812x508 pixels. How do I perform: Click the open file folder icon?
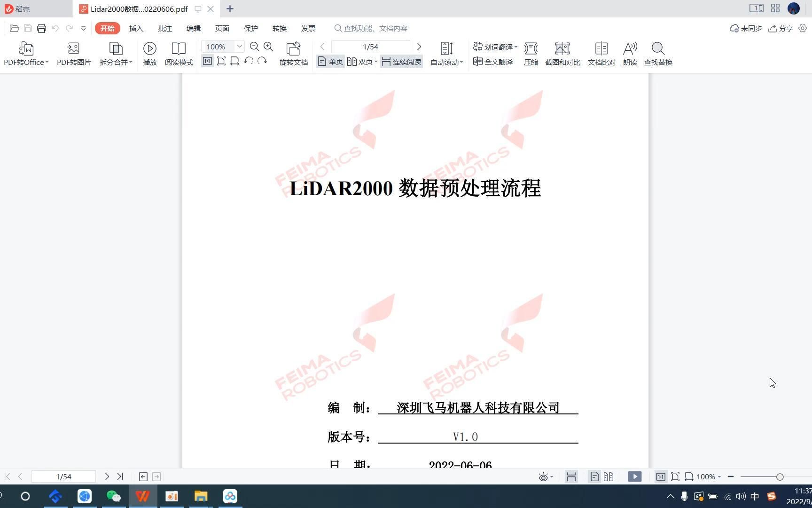[x=14, y=29]
